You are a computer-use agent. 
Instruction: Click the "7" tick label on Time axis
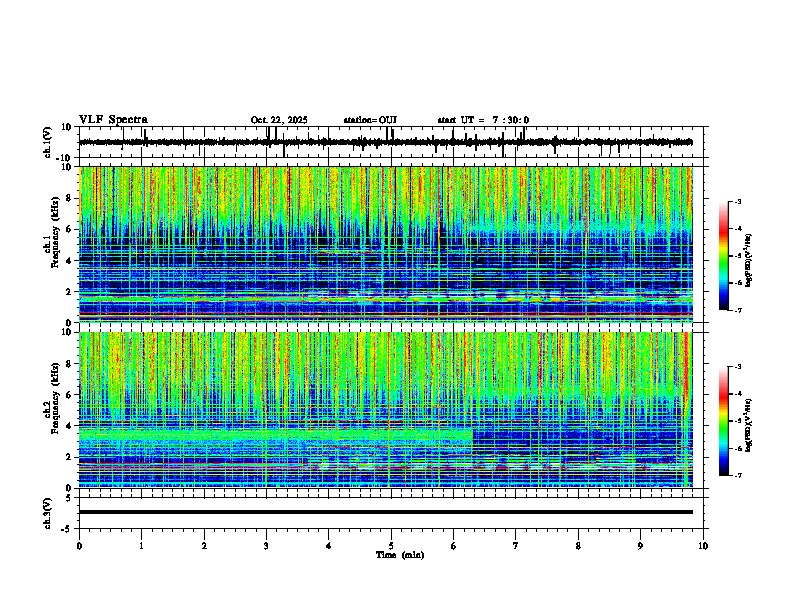(x=516, y=546)
